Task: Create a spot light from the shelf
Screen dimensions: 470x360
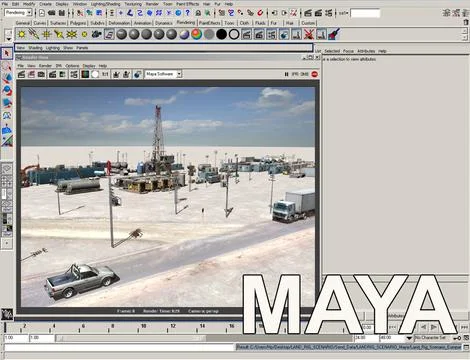Action: (x=59, y=34)
